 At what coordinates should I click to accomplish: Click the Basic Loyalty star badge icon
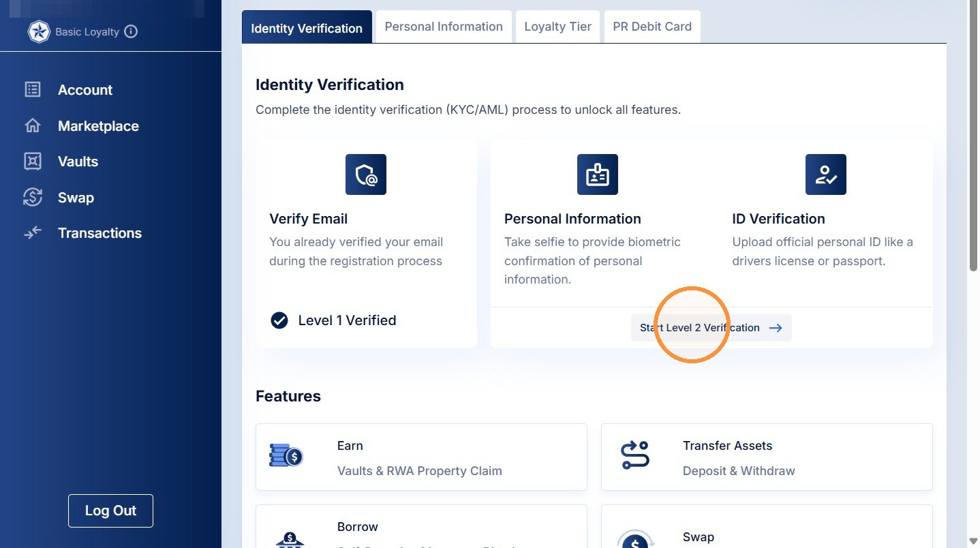pos(39,32)
